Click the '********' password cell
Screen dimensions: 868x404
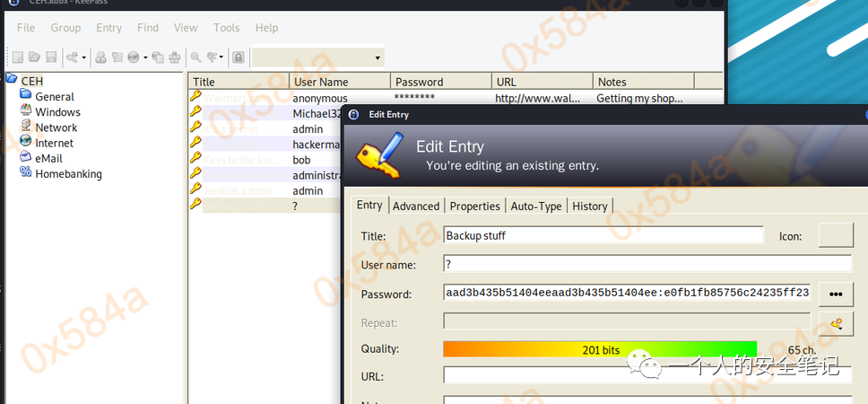tap(414, 98)
